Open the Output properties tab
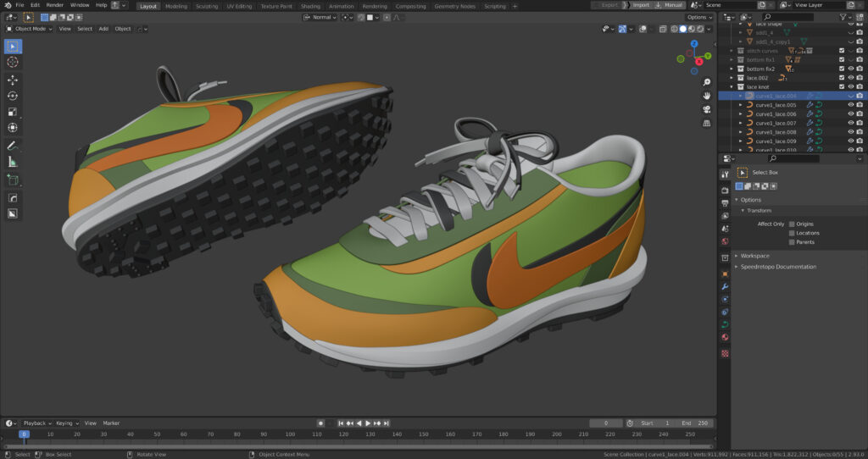 725,203
